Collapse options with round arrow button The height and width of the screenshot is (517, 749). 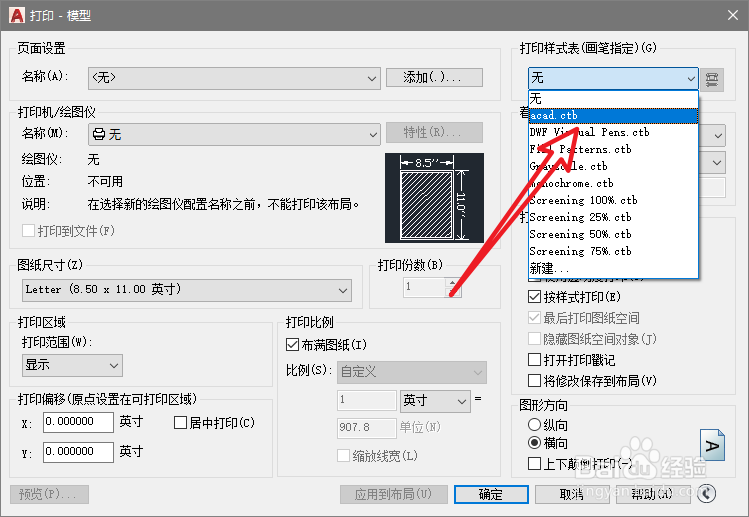(706, 494)
